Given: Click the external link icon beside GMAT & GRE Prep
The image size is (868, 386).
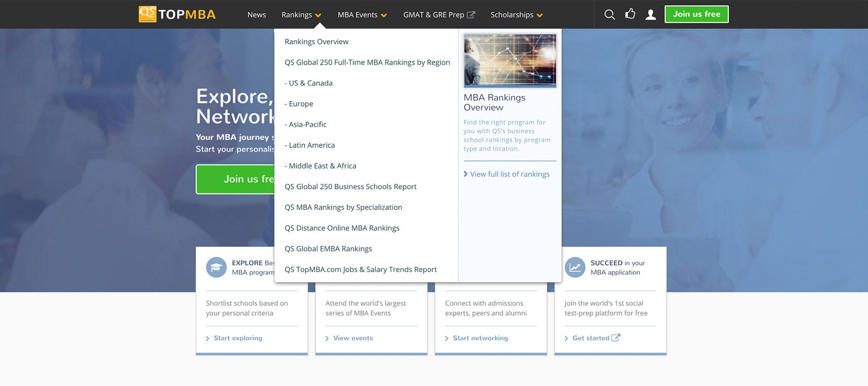Looking at the screenshot, I should [471, 14].
